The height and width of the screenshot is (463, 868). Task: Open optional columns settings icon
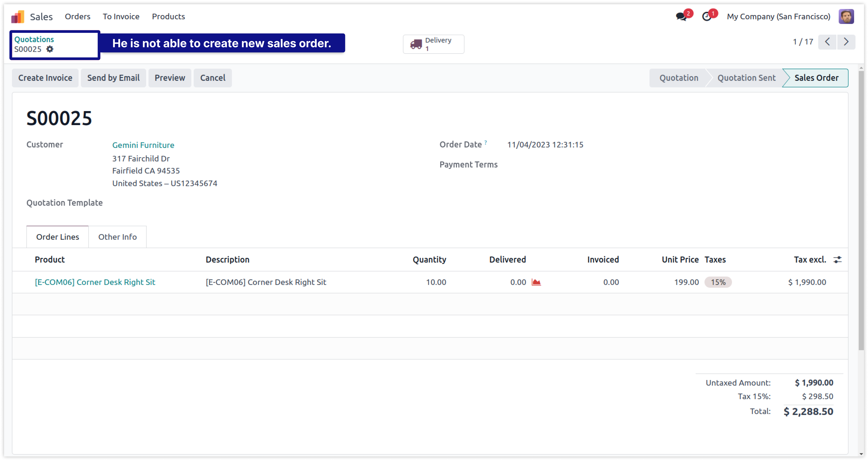pos(837,260)
